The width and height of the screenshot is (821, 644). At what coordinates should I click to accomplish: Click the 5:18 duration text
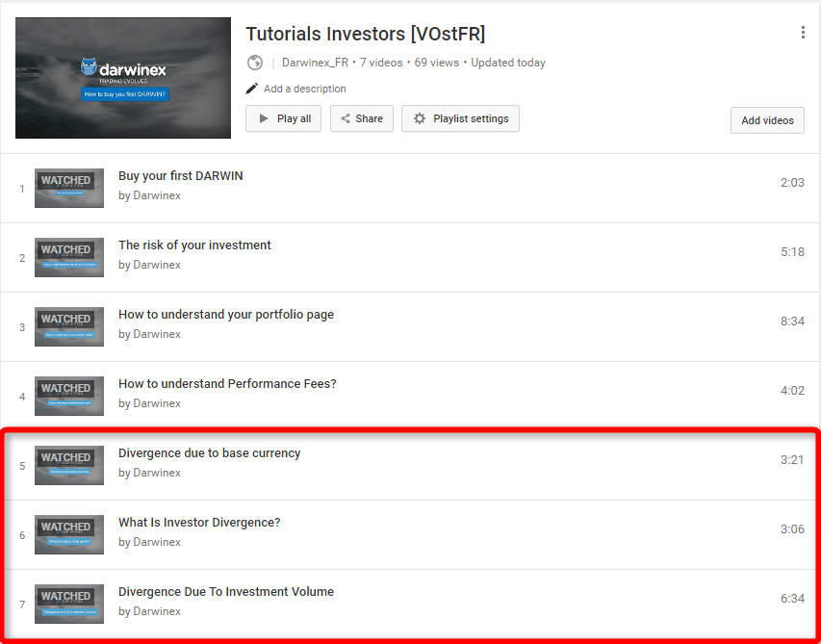click(x=792, y=252)
